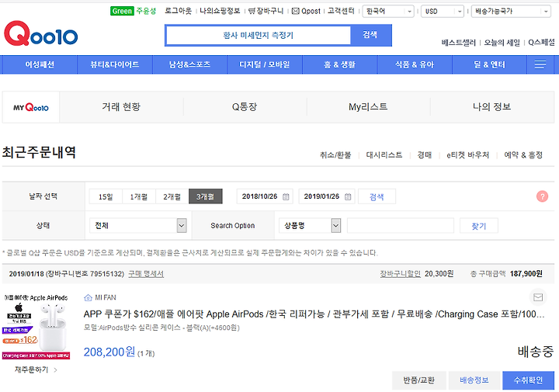The height and width of the screenshot is (392, 559).
Task: Open the hamburger category menu icon
Action: pos(540,64)
